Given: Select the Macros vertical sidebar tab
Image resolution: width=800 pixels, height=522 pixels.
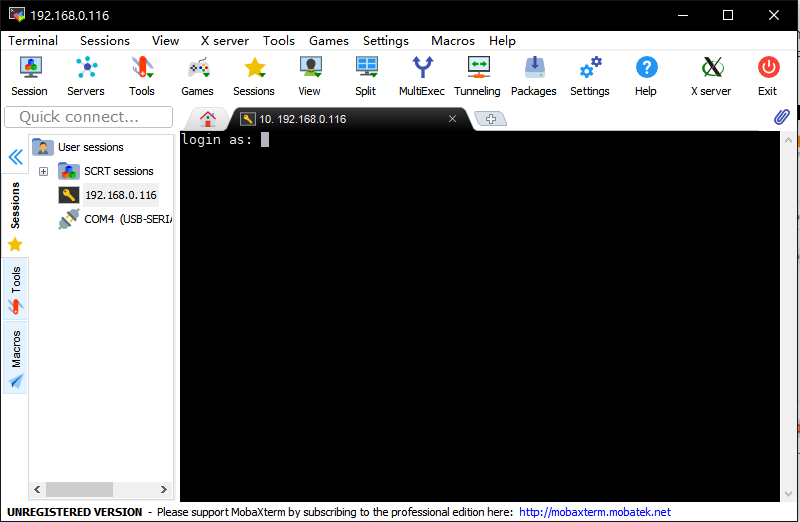Looking at the screenshot, I should tap(15, 358).
